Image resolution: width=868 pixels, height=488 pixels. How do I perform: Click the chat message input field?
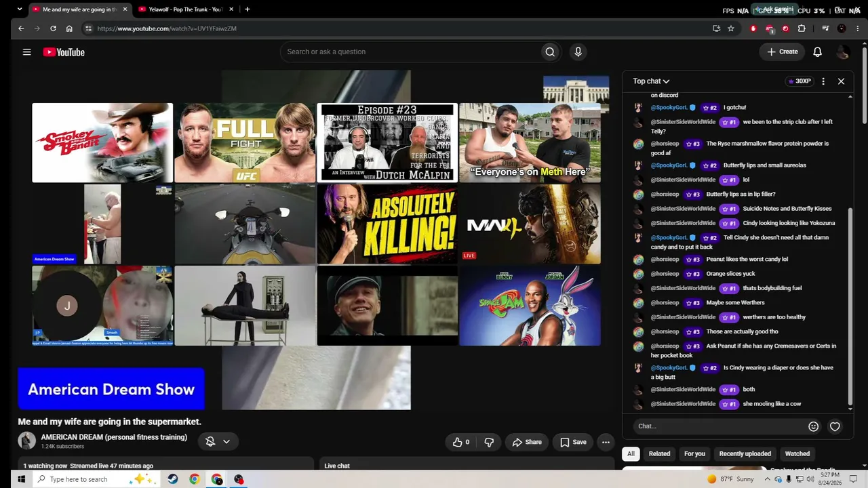click(x=719, y=426)
